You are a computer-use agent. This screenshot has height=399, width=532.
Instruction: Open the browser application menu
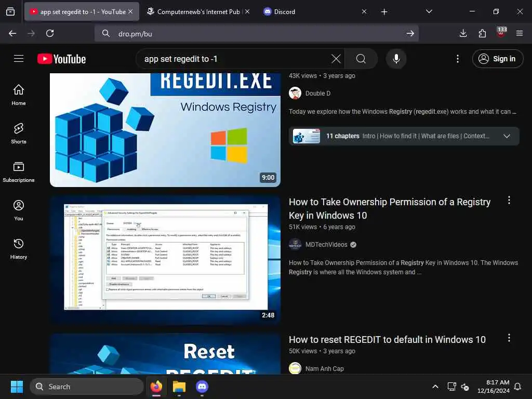[x=520, y=33]
